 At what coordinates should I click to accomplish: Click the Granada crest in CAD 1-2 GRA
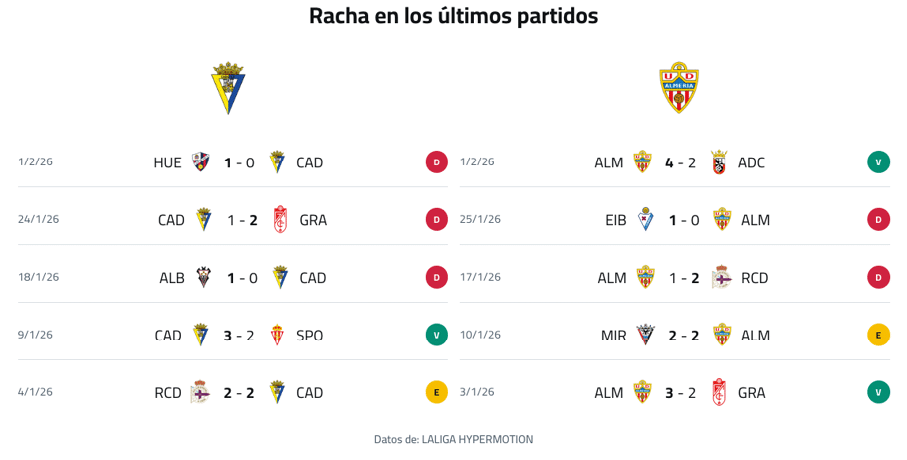(x=281, y=220)
